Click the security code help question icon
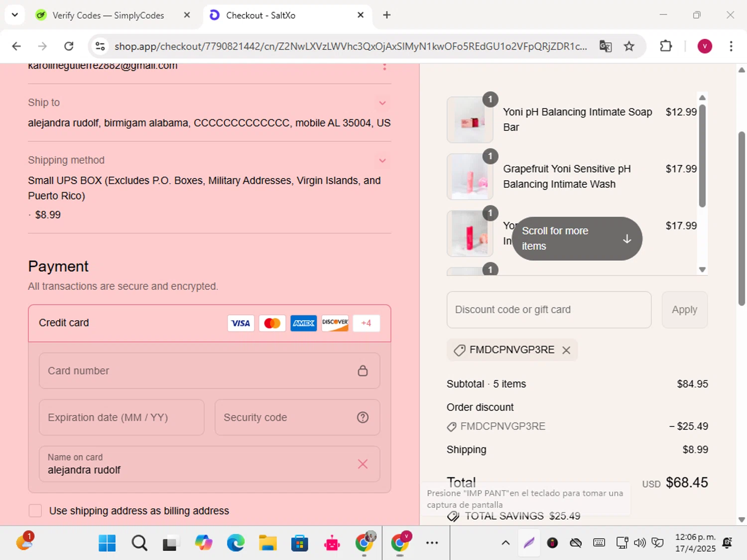The height and width of the screenshot is (560, 747). point(363,417)
